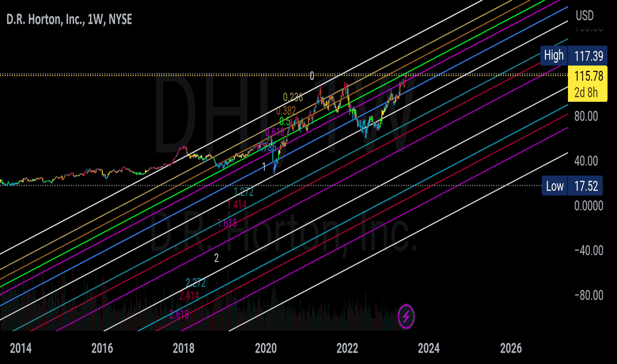Click the 2014 time axis label

coord(21,348)
